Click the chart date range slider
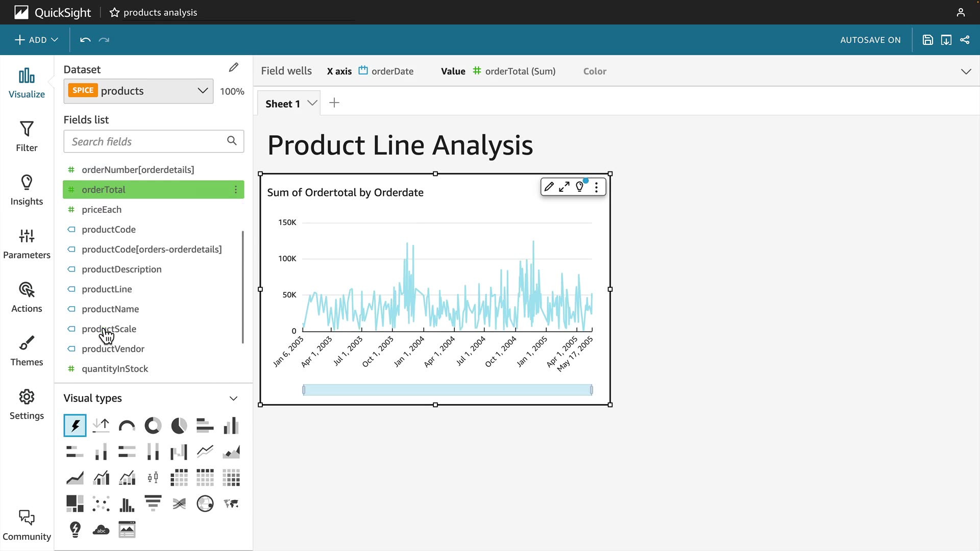This screenshot has height=551, width=980. [447, 390]
